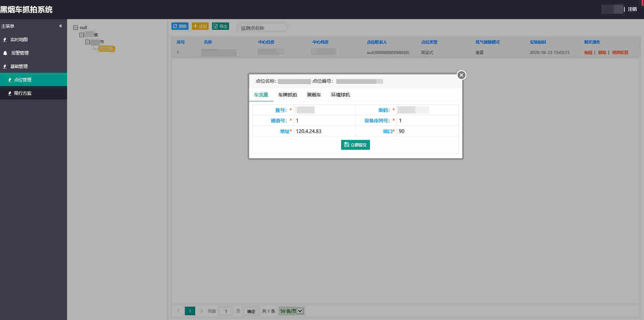Image resolution: width=644 pixels, height=320 pixels.
Task: Click 注销 to log out
Action: pos(632,9)
